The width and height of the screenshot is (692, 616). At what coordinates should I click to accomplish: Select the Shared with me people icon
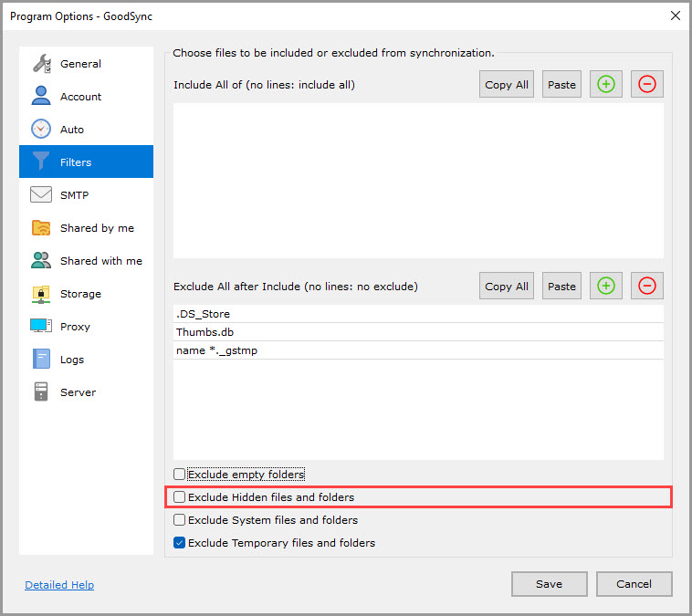pos(41,261)
